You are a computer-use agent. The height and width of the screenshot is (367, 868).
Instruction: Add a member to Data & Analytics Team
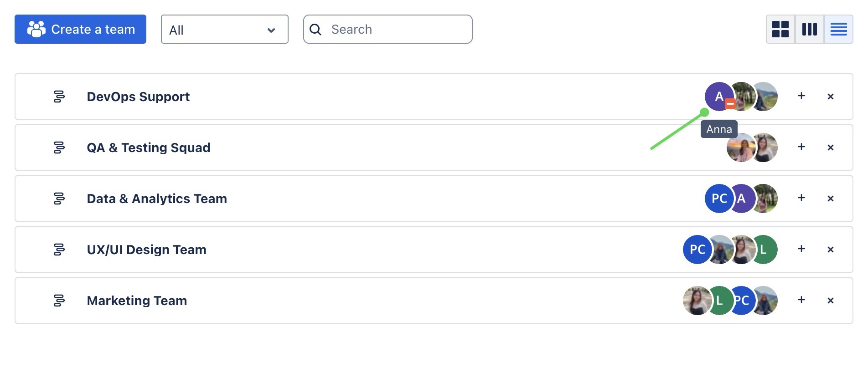coord(801,198)
